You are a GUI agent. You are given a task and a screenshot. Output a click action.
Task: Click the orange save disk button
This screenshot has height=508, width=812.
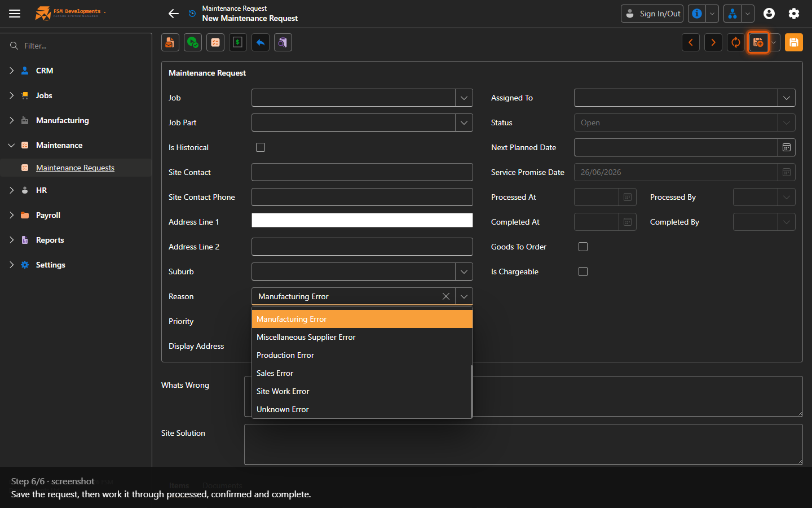[794, 42]
